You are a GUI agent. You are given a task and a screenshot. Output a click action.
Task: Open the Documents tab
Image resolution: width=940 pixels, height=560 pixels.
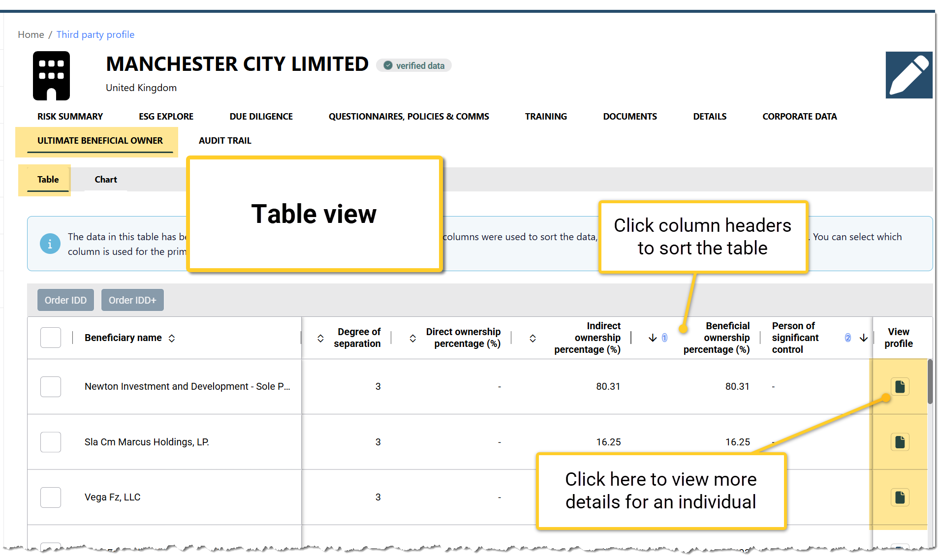[630, 117]
